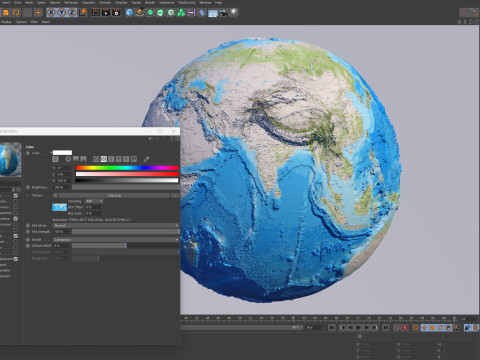Click the texture file name bar
480x360 pixels.
click(x=114, y=196)
